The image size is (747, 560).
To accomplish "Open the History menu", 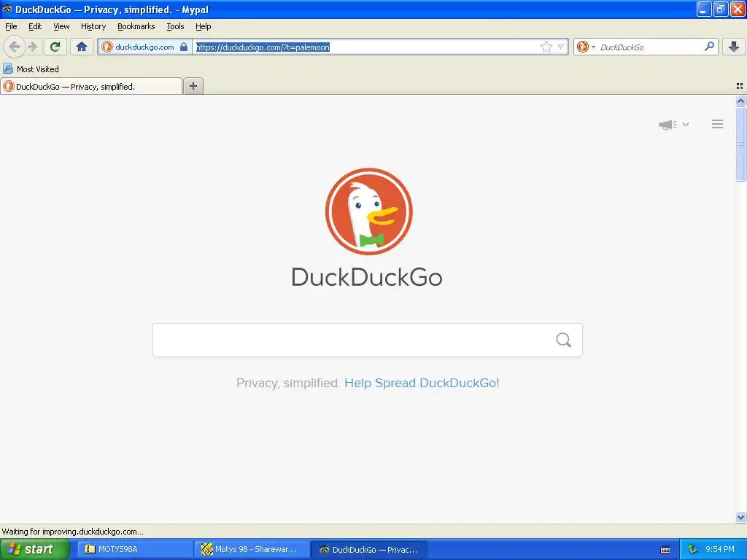I will [x=93, y=26].
